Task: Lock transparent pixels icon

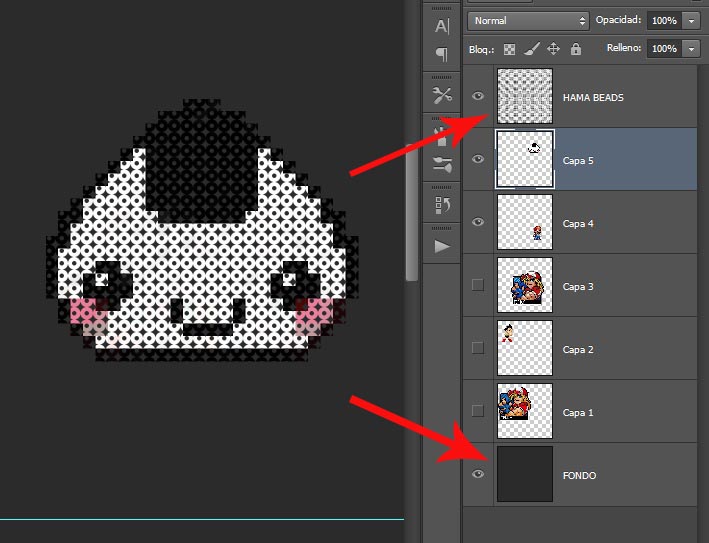Action: click(x=509, y=49)
